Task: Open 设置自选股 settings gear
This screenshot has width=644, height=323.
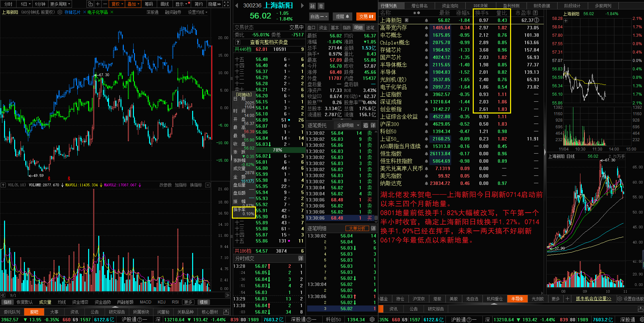Action: pyautogui.click(x=619, y=299)
